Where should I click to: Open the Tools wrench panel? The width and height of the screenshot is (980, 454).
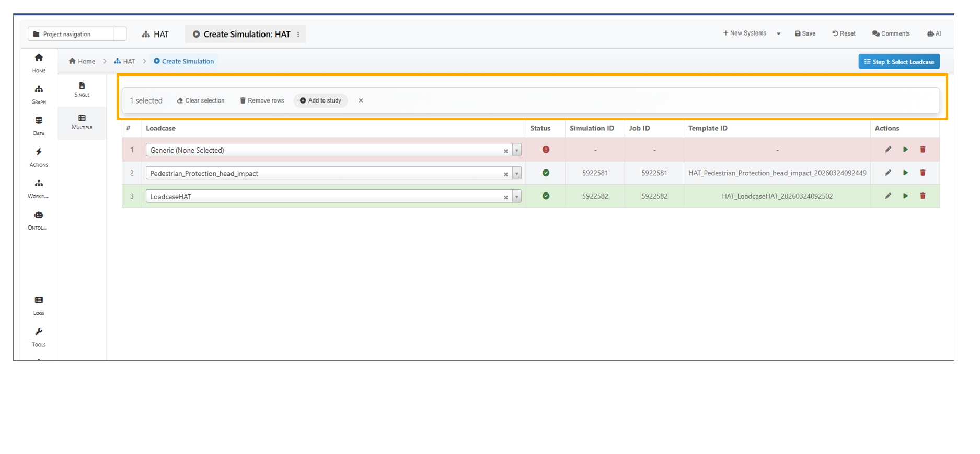pos(39,337)
